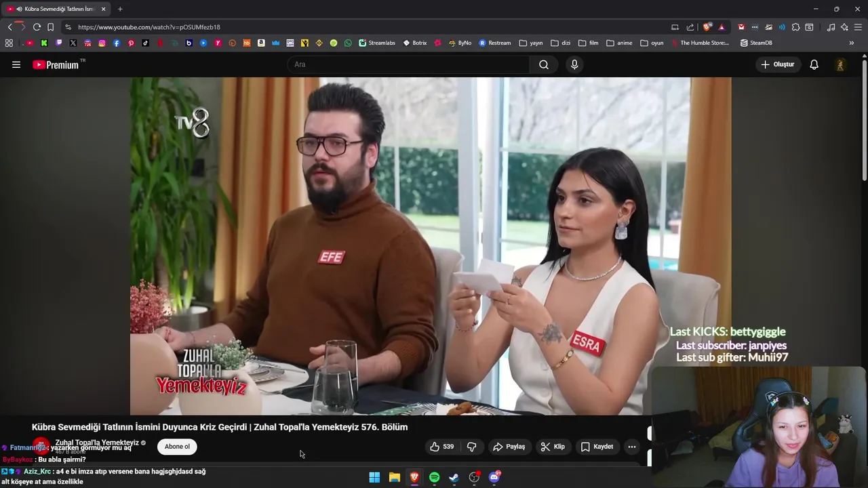
Task: Open Windows Start menu
Action: pos(374,477)
